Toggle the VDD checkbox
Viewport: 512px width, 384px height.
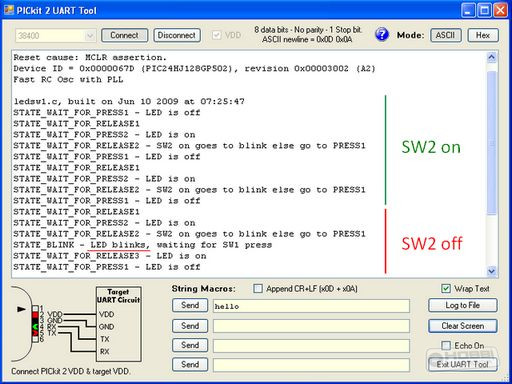(x=217, y=35)
